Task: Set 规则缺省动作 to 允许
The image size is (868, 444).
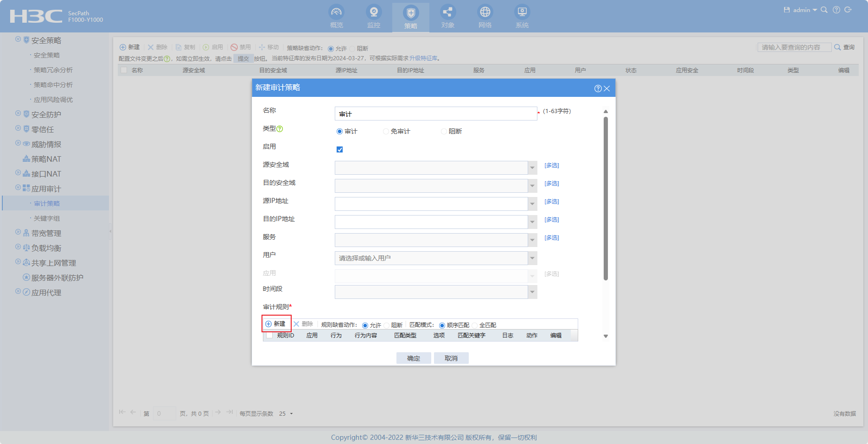Action: pos(365,325)
